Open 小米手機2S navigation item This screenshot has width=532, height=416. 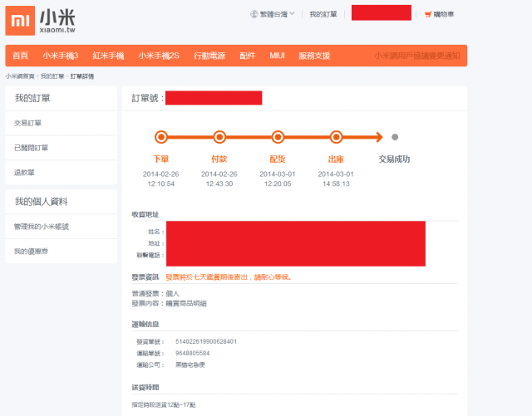click(159, 56)
